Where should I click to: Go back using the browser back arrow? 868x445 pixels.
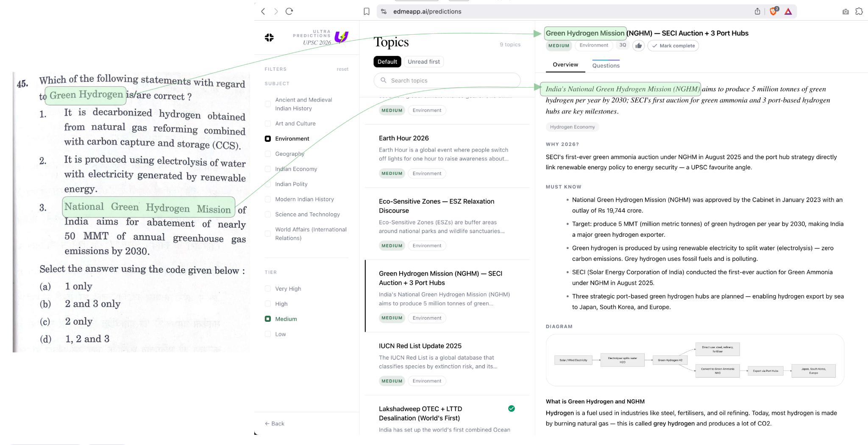tap(263, 11)
